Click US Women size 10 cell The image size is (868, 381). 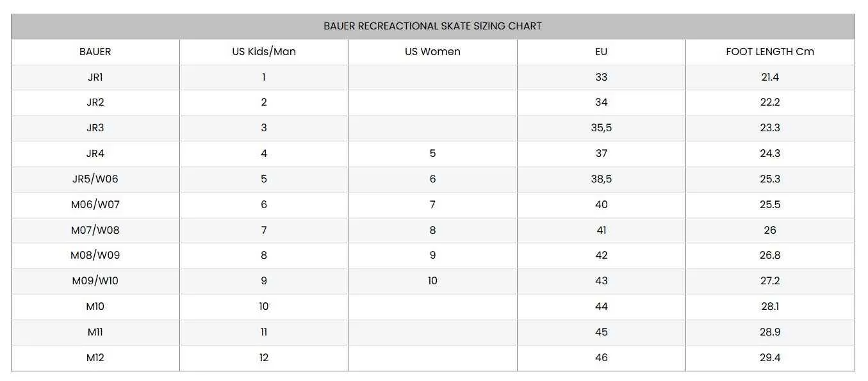point(432,281)
